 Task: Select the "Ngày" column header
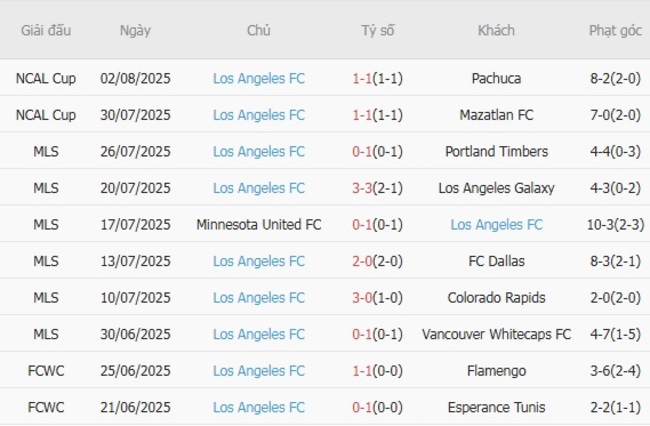135,30
